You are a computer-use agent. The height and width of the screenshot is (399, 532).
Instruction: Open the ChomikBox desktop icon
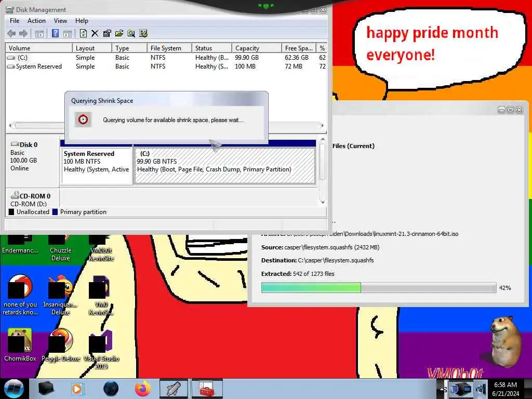click(x=20, y=345)
